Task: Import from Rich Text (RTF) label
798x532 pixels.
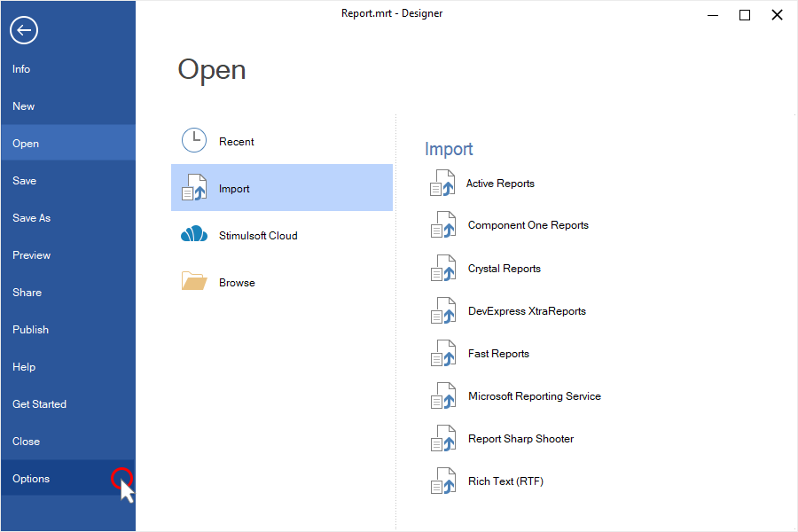Action: (505, 481)
